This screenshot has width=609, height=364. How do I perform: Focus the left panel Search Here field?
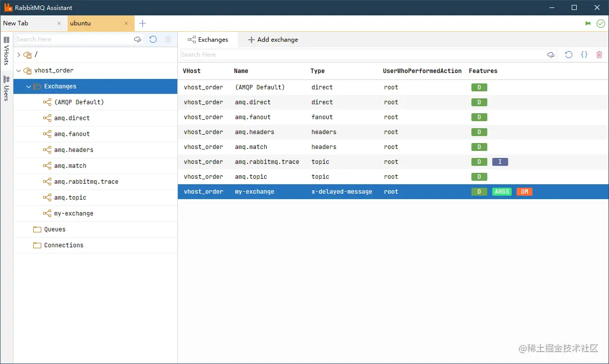point(74,39)
